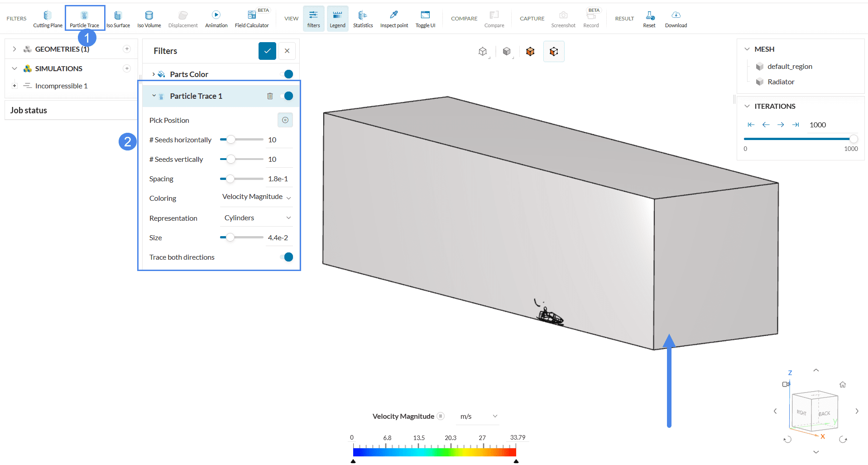Select Incompressible 1 simulation
Image resolution: width=868 pixels, height=465 pixels.
tap(61, 86)
